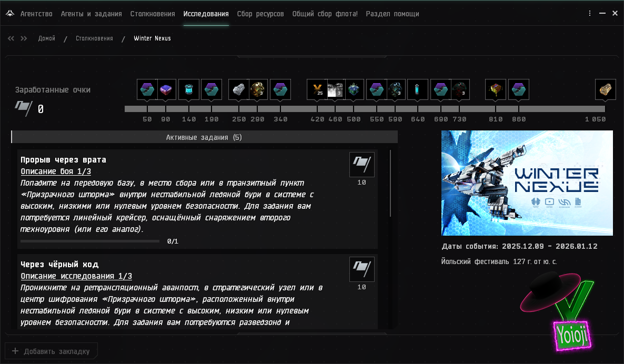This screenshot has width=624, height=364.
Task: Select the 340 points reward icon
Action: tap(280, 89)
